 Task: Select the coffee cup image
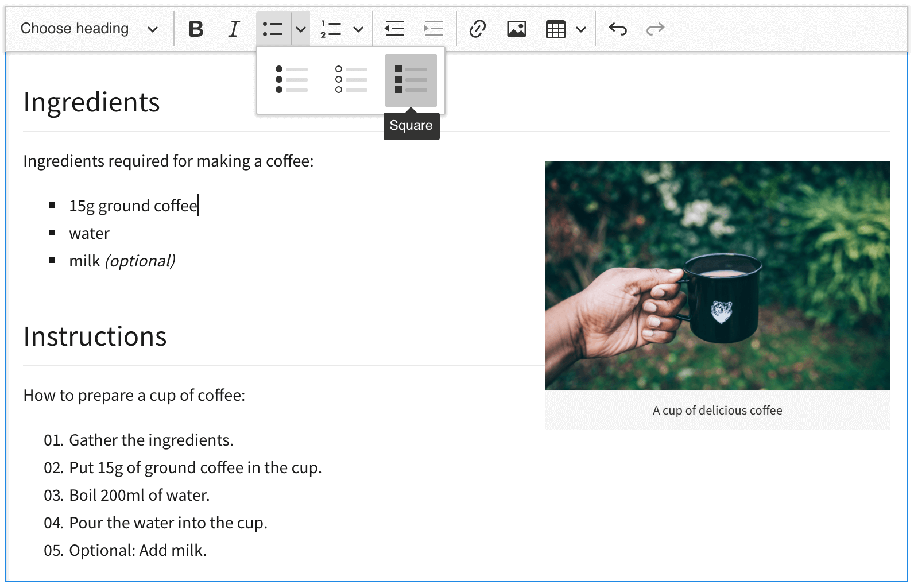point(717,275)
